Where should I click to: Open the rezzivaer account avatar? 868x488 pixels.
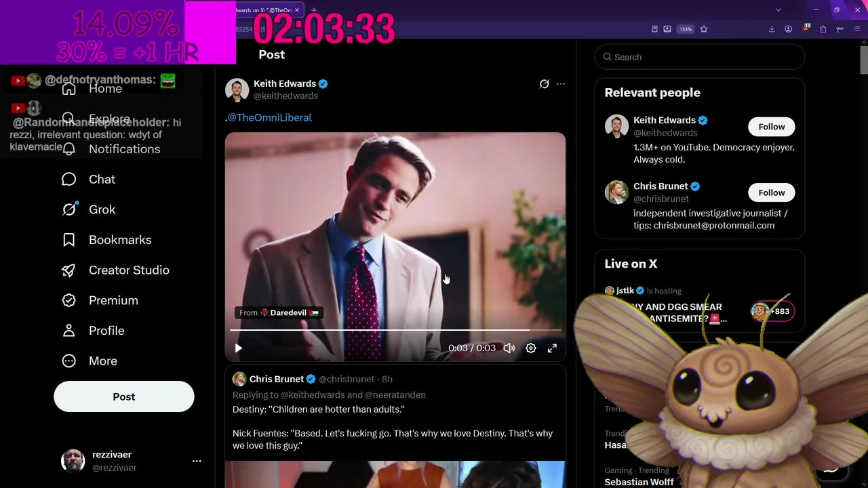(x=73, y=462)
